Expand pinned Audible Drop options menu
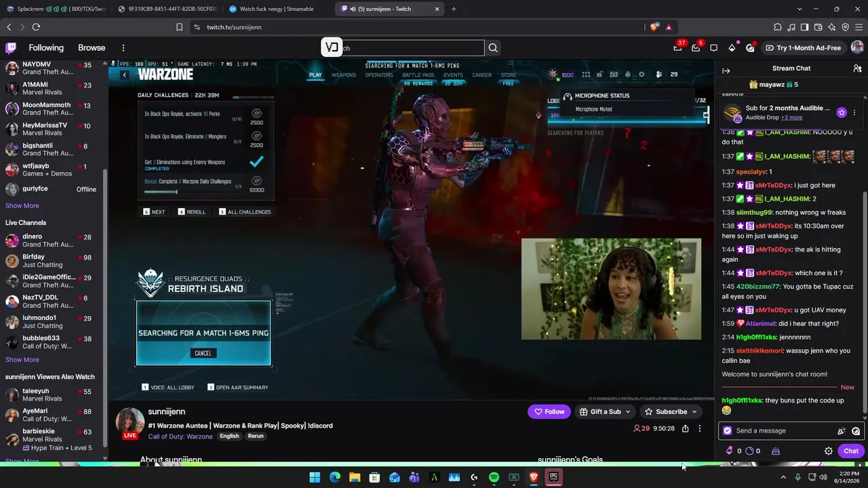 pyautogui.click(x=854, y=113)
